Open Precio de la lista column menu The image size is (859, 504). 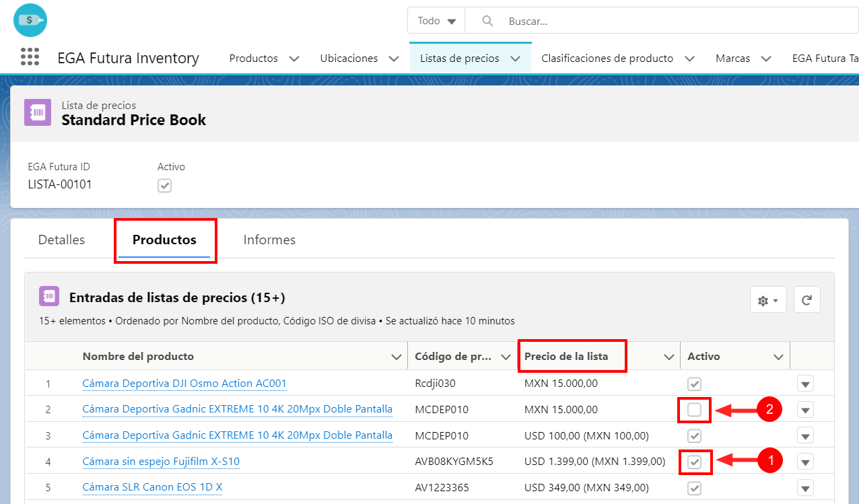669,357
